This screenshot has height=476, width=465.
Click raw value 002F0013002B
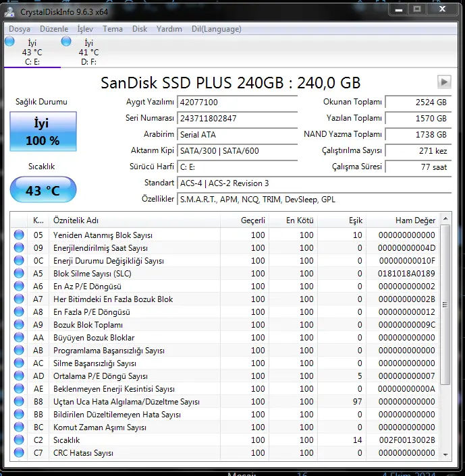pyautogui.click(x=407, y=440)
